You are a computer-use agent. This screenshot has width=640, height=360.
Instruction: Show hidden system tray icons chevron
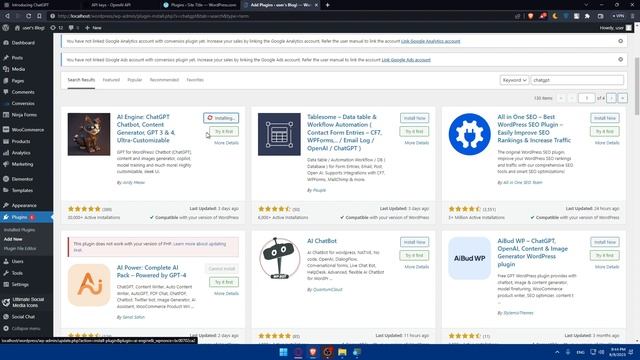pos(557,352)
